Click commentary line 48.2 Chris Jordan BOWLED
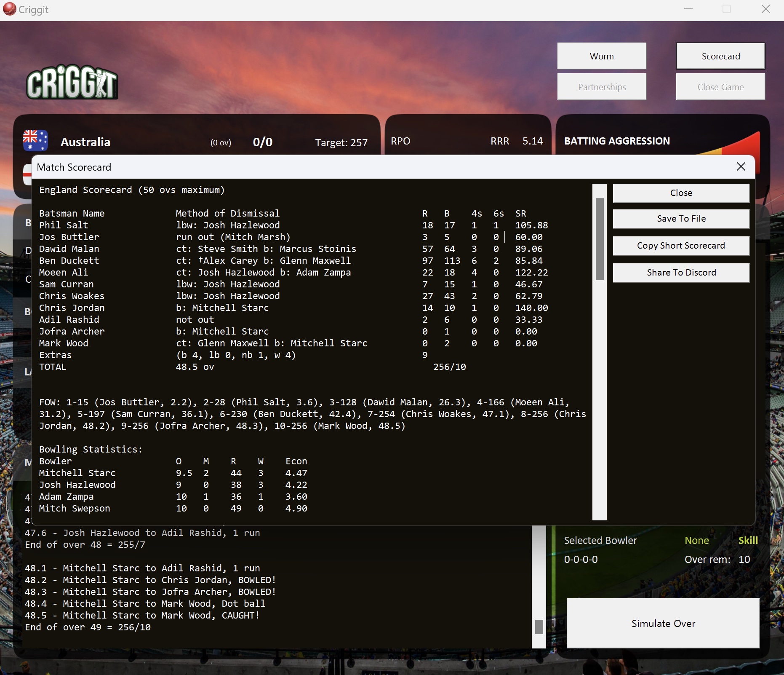The image size is (784, 675). click(150, 580)
